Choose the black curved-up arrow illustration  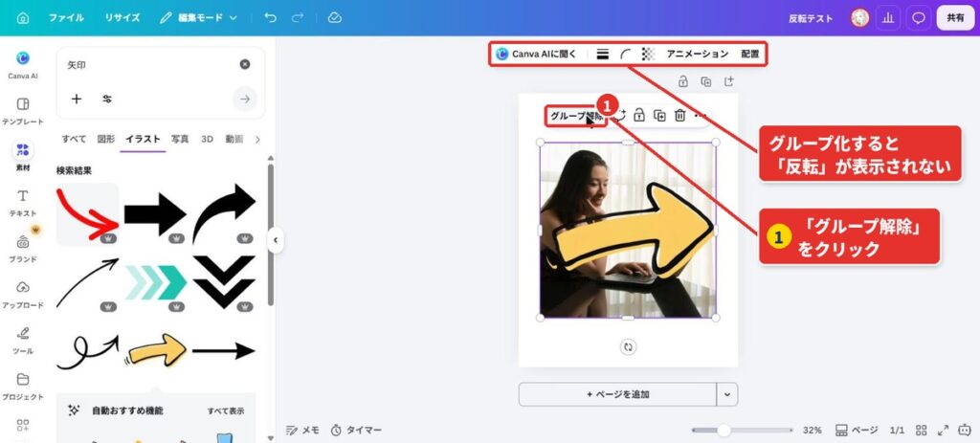[x=224, y=214]
